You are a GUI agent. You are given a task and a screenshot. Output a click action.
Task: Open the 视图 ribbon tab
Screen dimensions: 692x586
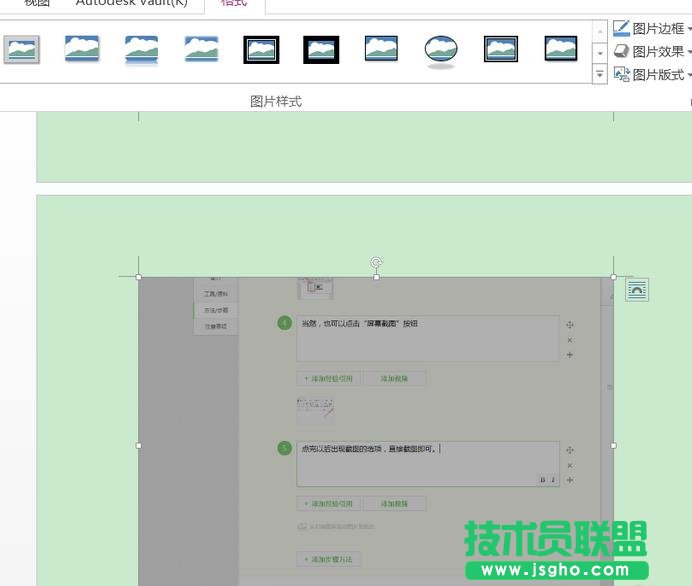pos(37,4)
